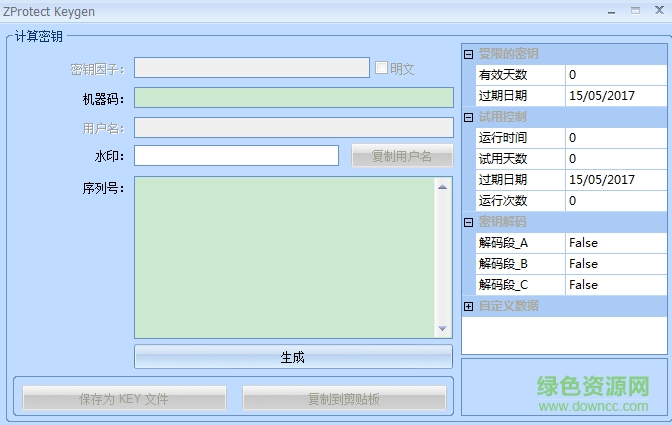
Task: Select the 运行时间 value cell
Action: pyautogui.click(x=616, y=138)
